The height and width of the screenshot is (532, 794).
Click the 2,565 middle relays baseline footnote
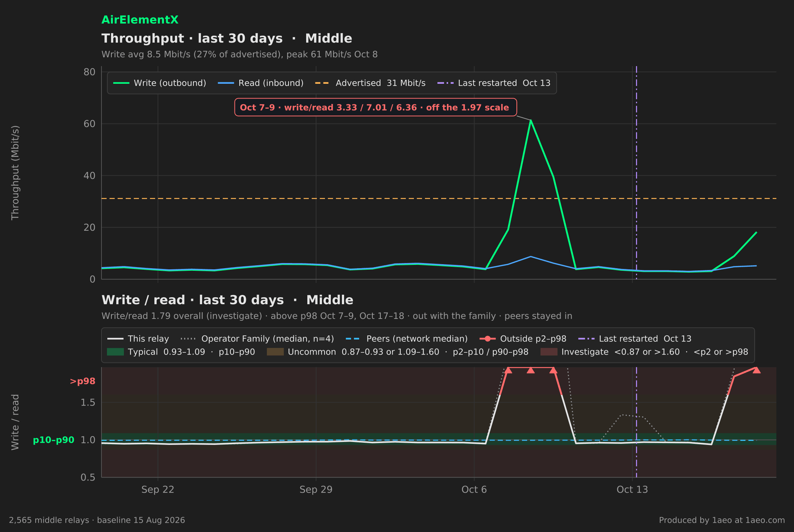click(97, 520)
